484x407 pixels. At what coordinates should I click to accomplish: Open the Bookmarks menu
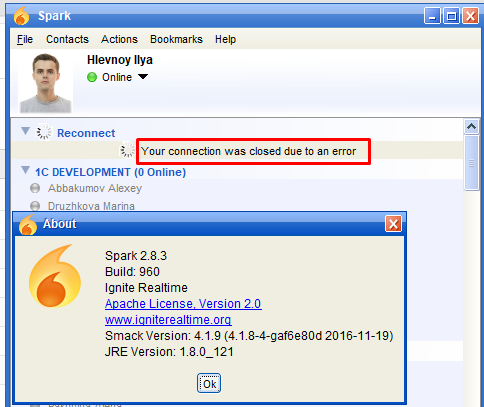coord(176,39)
